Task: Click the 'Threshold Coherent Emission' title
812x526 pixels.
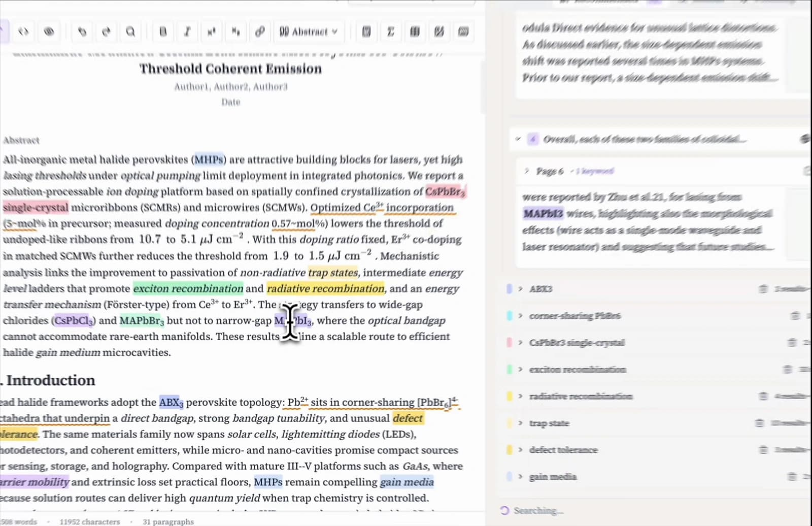Action: 231,69
